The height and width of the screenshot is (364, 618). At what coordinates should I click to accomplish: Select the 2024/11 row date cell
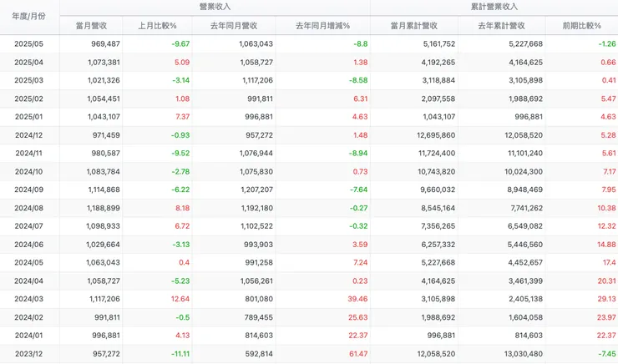pos(28,154)
